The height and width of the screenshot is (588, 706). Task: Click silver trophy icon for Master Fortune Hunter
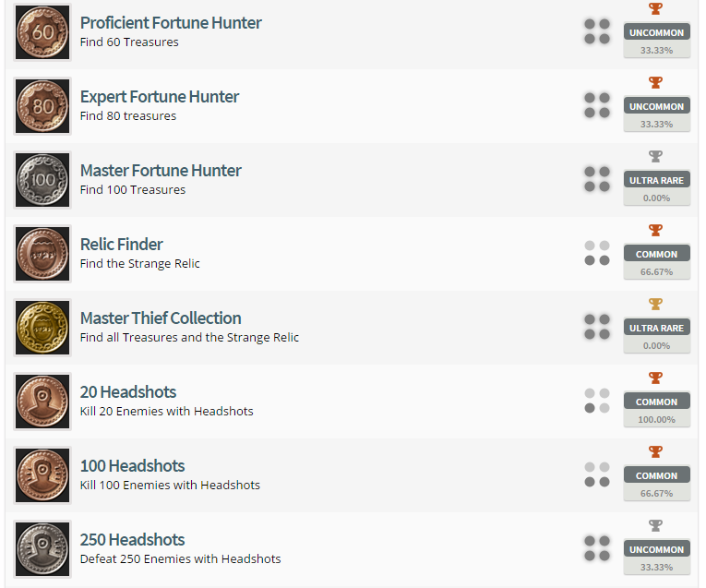655,156
